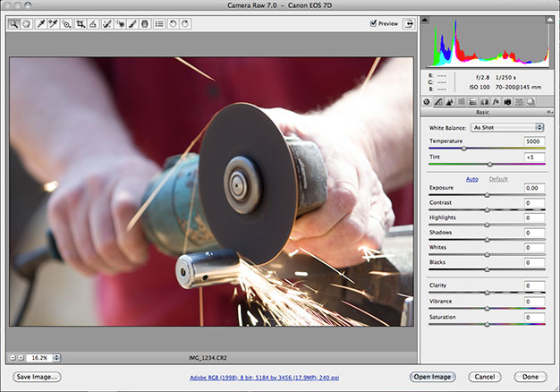Select the Graduated Filter tool
The width and height of the screenshot is (560, 392).
click(145, 24)
